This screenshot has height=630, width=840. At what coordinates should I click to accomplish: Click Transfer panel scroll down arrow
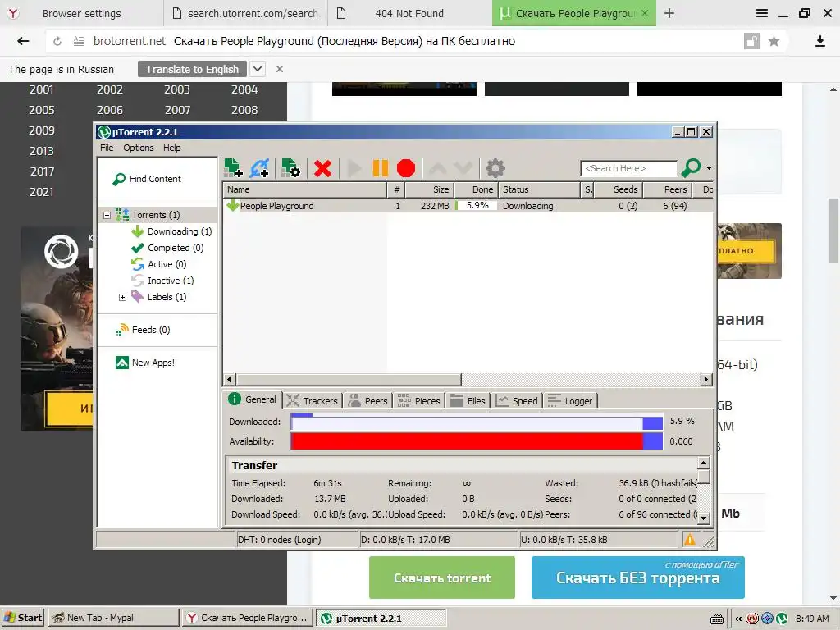pos(703,518)
